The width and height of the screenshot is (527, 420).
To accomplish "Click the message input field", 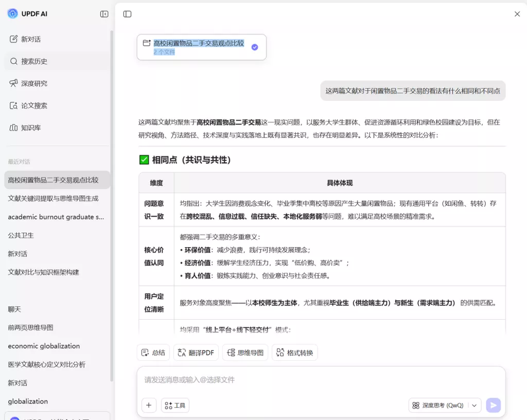I will click(x=309, y=380).
